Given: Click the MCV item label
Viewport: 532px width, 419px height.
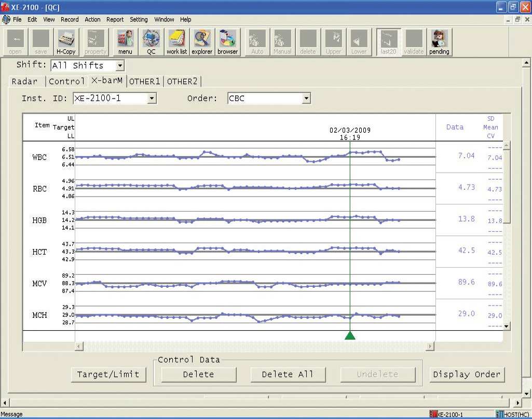Looking at the screenshot, I should pos(39,284).
